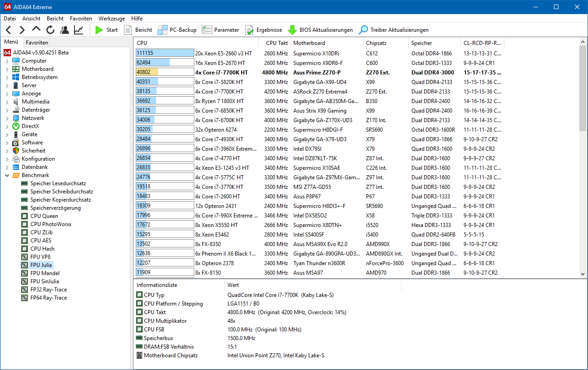Click the FP64 Ray-Trace percent icon
This screenshot has height=370, width=588.
25,298
